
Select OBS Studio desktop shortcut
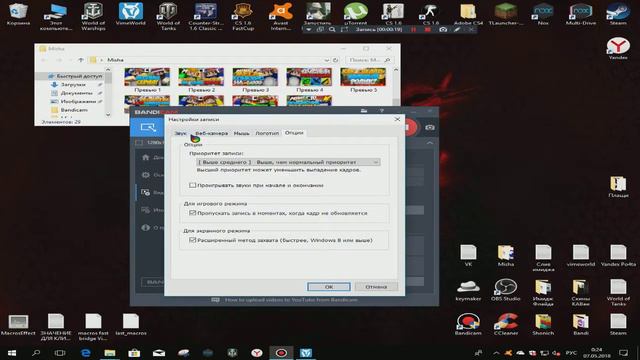coord(505,290)
